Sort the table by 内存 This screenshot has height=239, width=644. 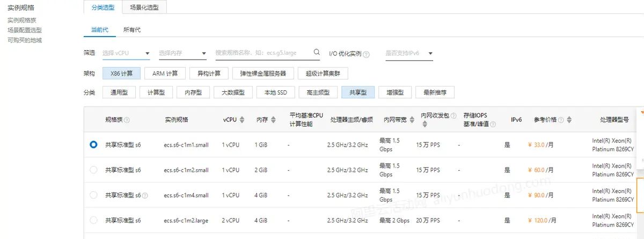click(273, 120)
